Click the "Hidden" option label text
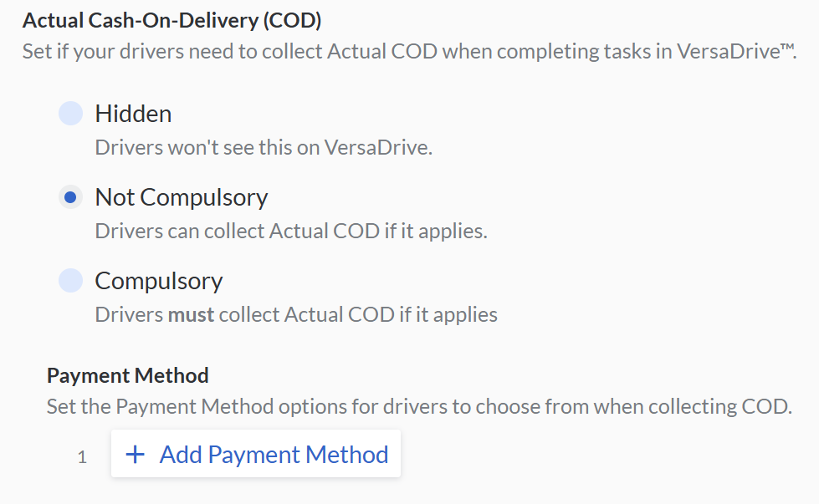 click(133, 114)
